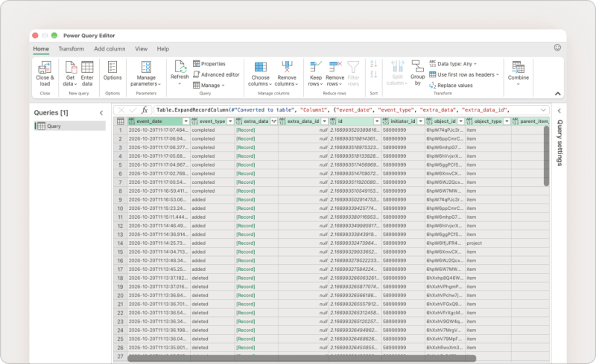Click Choose columns

pyautogui.click(x=260, y=74)
